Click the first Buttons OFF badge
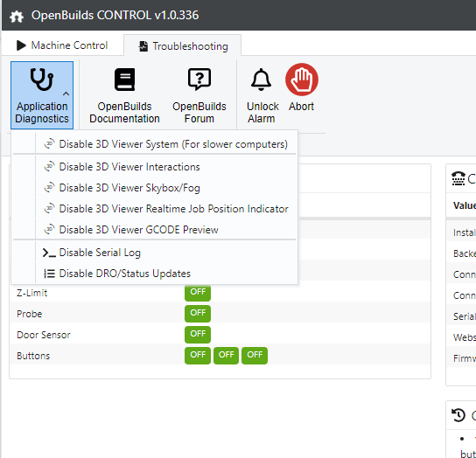 [x=198, y=355]
